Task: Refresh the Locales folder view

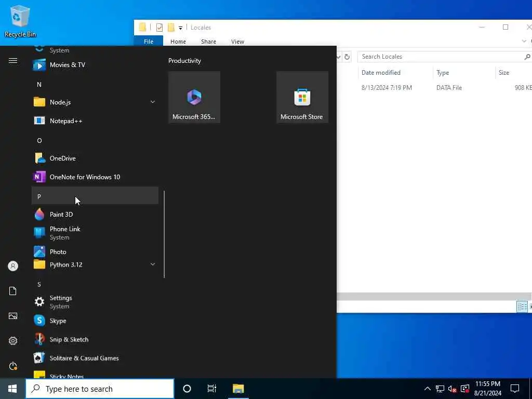Action: click(347, 57)
